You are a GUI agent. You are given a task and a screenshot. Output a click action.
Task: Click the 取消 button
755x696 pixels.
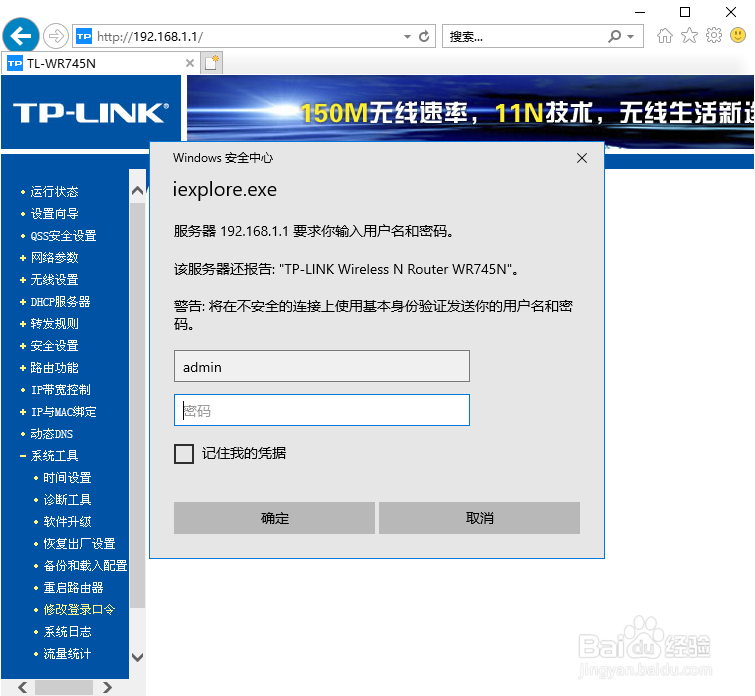pos(479,518)
